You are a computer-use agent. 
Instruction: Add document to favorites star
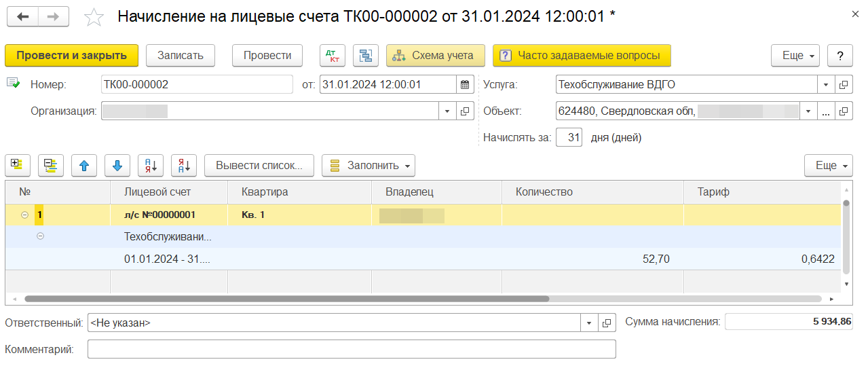94,17
